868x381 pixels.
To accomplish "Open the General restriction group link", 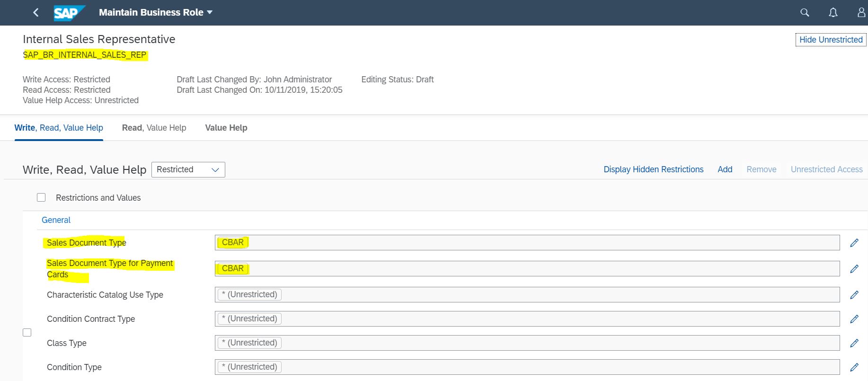I will pos(56,220).
